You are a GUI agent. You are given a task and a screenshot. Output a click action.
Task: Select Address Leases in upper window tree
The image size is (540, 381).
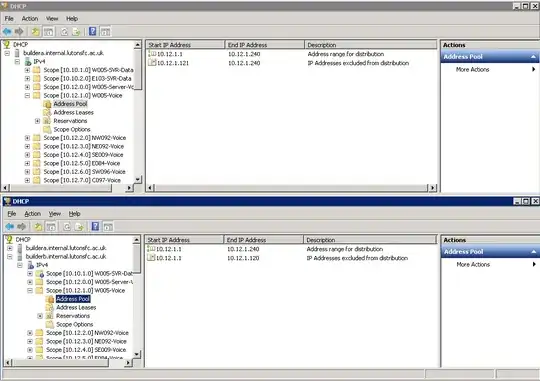73,112
